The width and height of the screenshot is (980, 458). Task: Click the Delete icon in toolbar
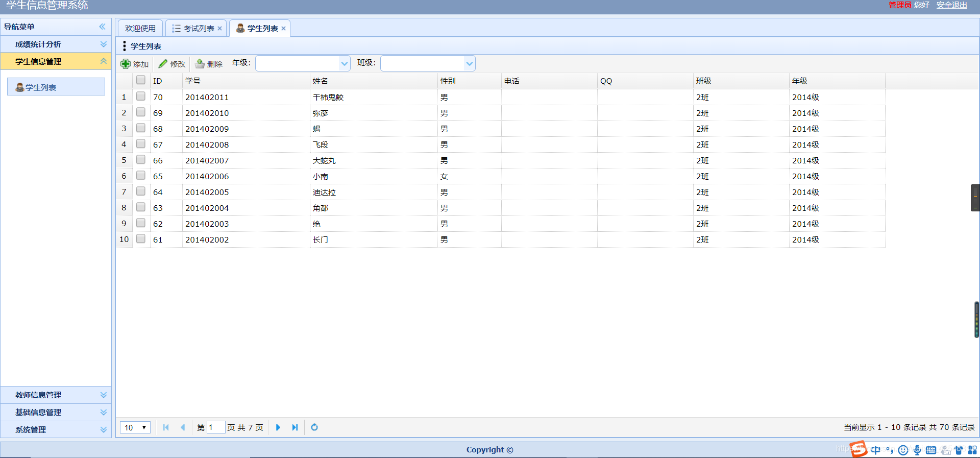[x=200, y=64]
